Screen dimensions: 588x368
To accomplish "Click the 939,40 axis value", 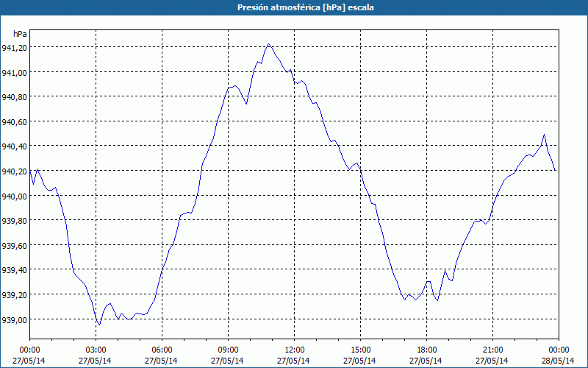I will 14,270.
